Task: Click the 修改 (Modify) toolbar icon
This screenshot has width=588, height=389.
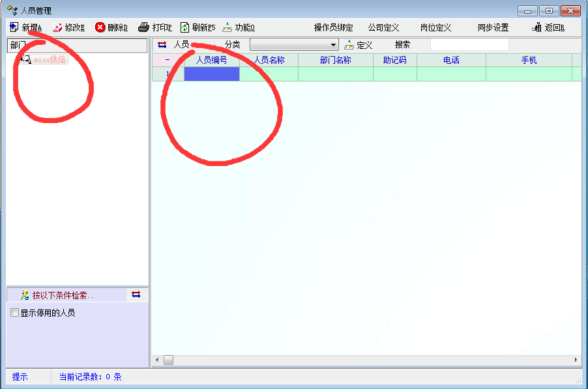Action: pyautogui.click(x=57, y=27)
